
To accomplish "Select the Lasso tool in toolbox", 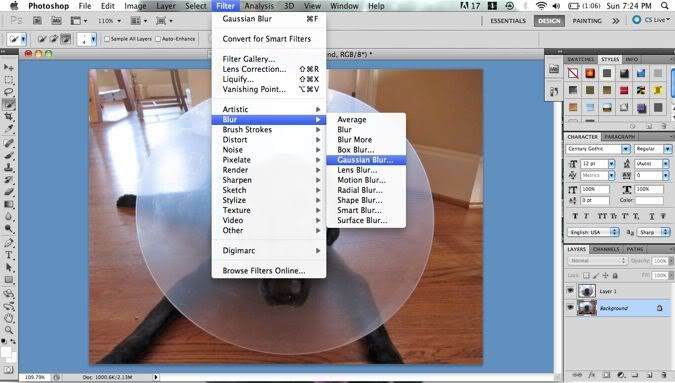I will tap(9, 92).
